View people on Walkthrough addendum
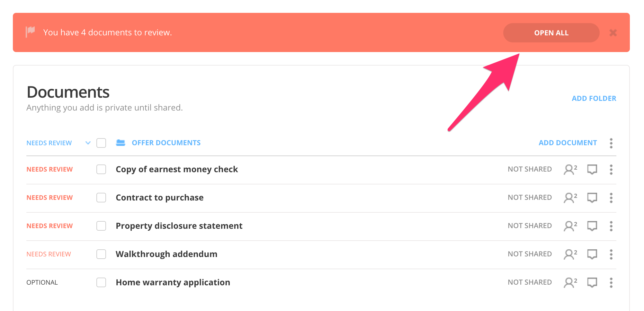The width and height of the screenshot is (644, 311). tap(570, 254)
